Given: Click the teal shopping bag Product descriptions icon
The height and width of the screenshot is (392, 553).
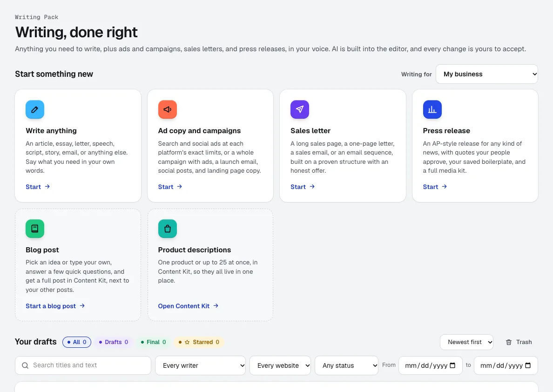Looking at the screenshot, I should pos(168,229).
